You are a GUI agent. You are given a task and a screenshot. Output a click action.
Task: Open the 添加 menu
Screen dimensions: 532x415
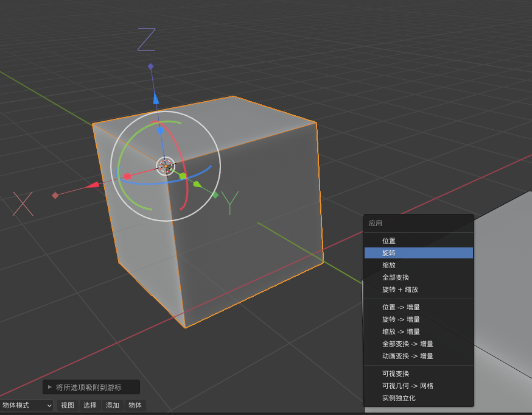click(x=112, y=405)
